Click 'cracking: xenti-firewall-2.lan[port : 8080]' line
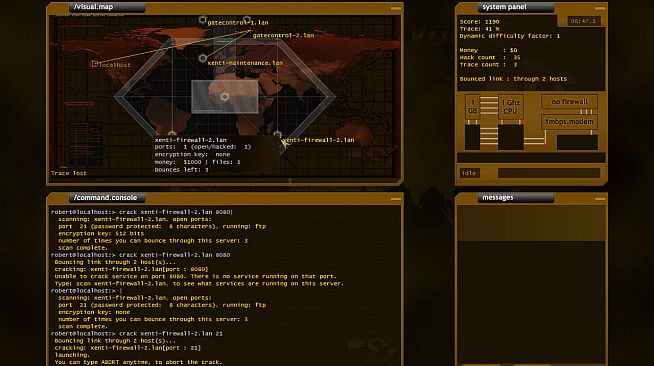This screenshot has height=366, width=654. pos(131,269)
